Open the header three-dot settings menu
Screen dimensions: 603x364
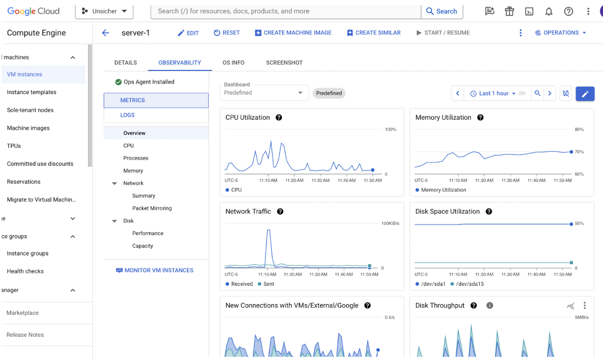point(588,11)
